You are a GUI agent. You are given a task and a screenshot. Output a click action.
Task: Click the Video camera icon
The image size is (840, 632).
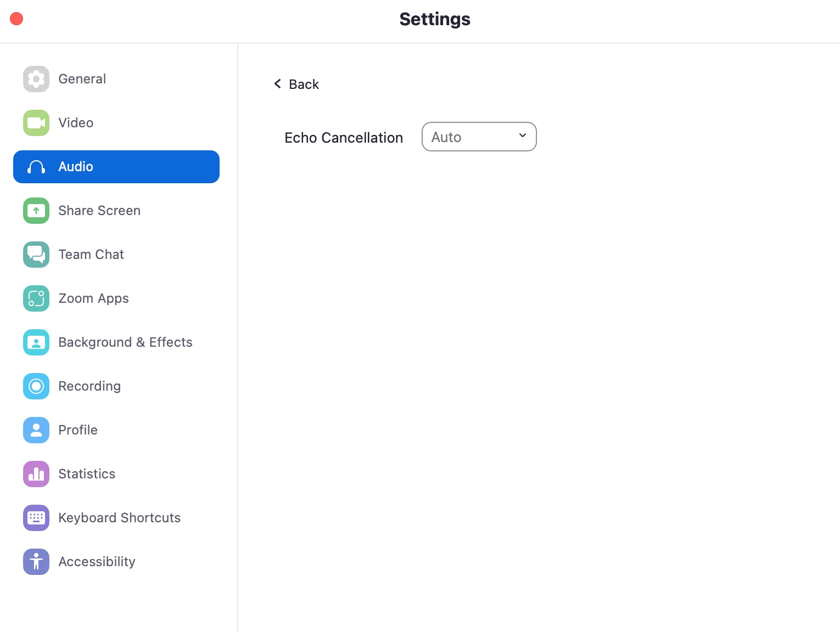(x=36, y=123)
